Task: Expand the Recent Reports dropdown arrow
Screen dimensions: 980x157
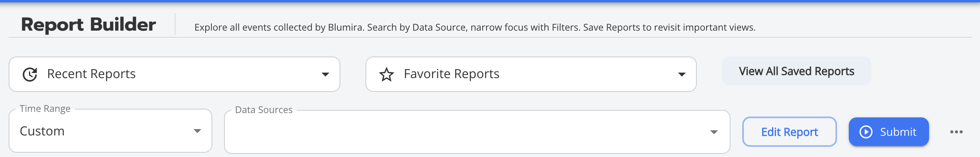Action: (x=325, y=74)
